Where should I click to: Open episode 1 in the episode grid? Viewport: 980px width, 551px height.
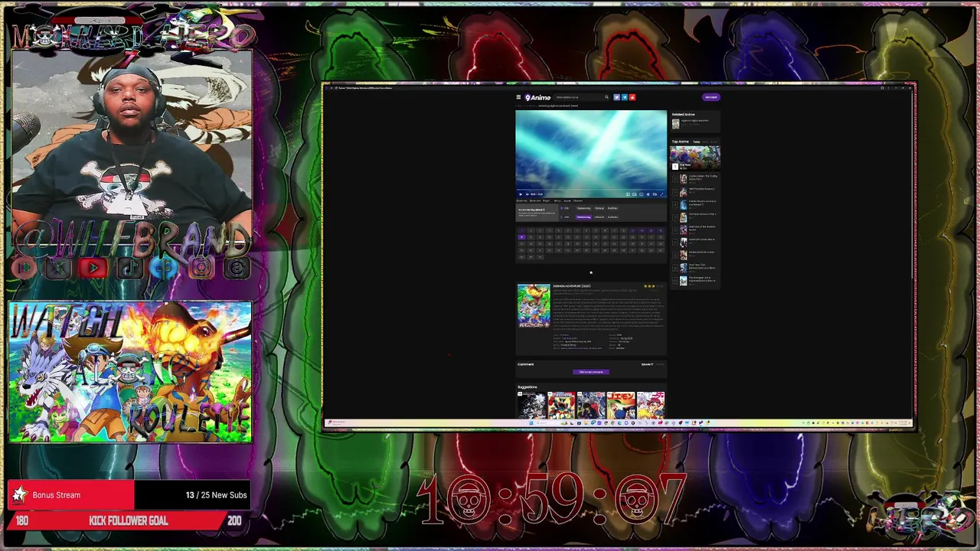(x=522, y=231)
